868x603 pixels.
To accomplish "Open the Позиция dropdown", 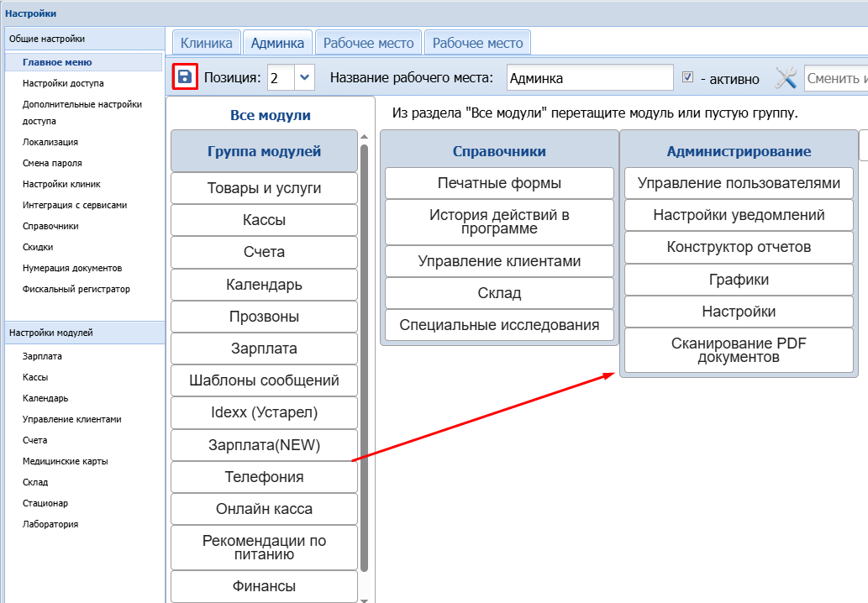I will 304,78.
